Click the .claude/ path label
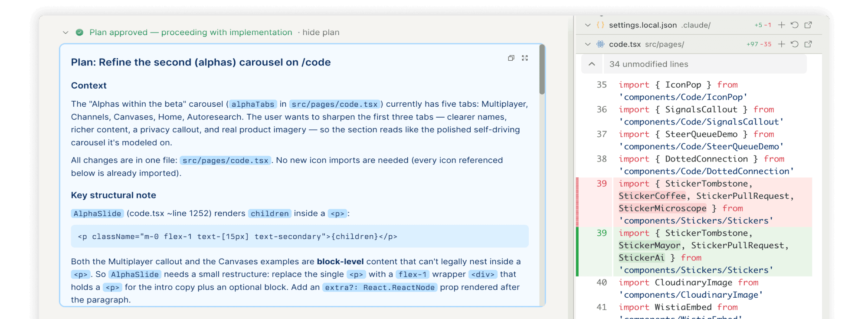Viewport: 868px width, 319px height. coord(696,25)
